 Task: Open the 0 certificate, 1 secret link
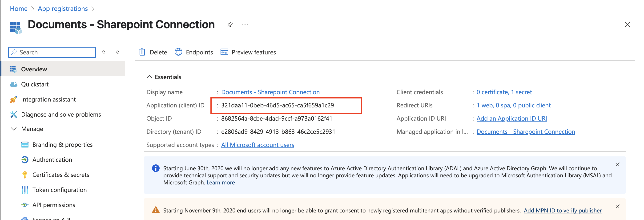[504, 92]
